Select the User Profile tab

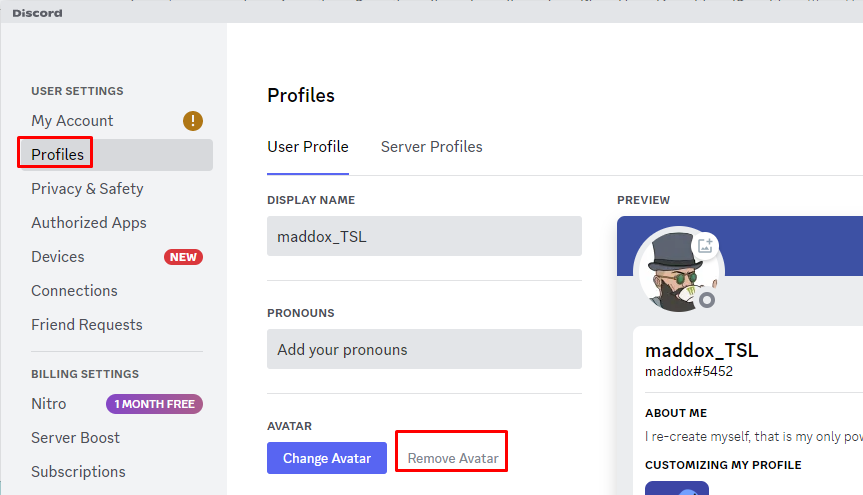tap(308, 147)
